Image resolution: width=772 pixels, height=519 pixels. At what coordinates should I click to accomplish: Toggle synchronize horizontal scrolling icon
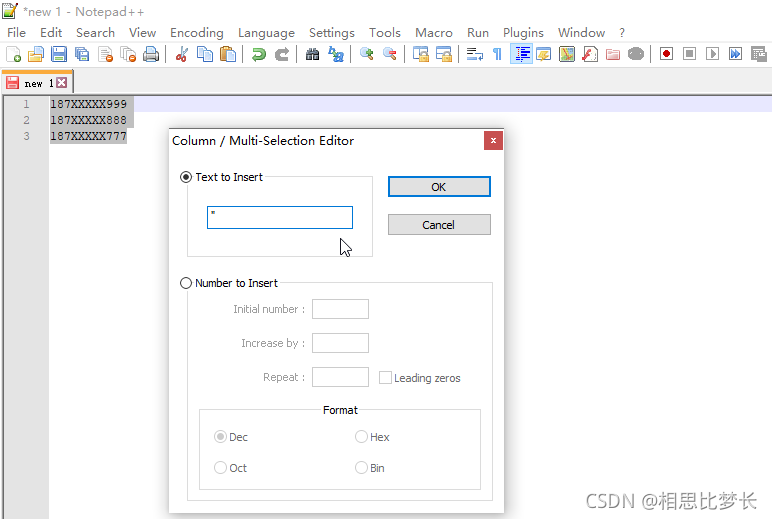pos(444,54)
